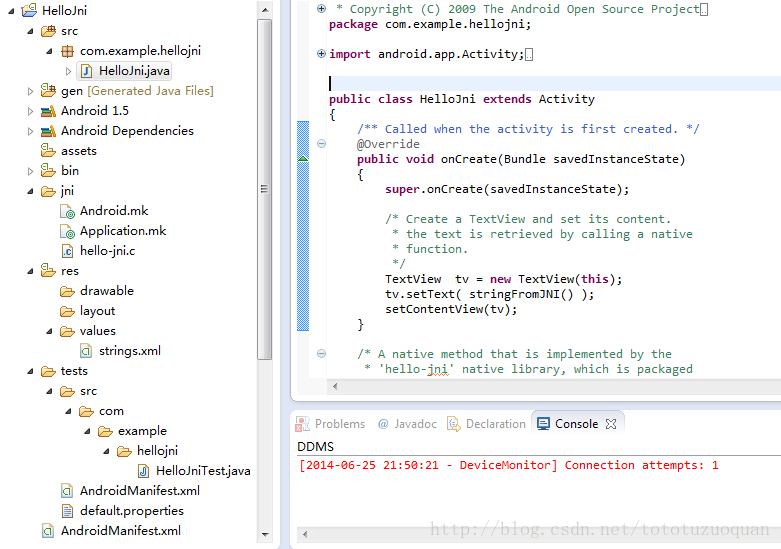
Task: Click the HelloJniTest.java file icon
Action: tap(143, 471)
